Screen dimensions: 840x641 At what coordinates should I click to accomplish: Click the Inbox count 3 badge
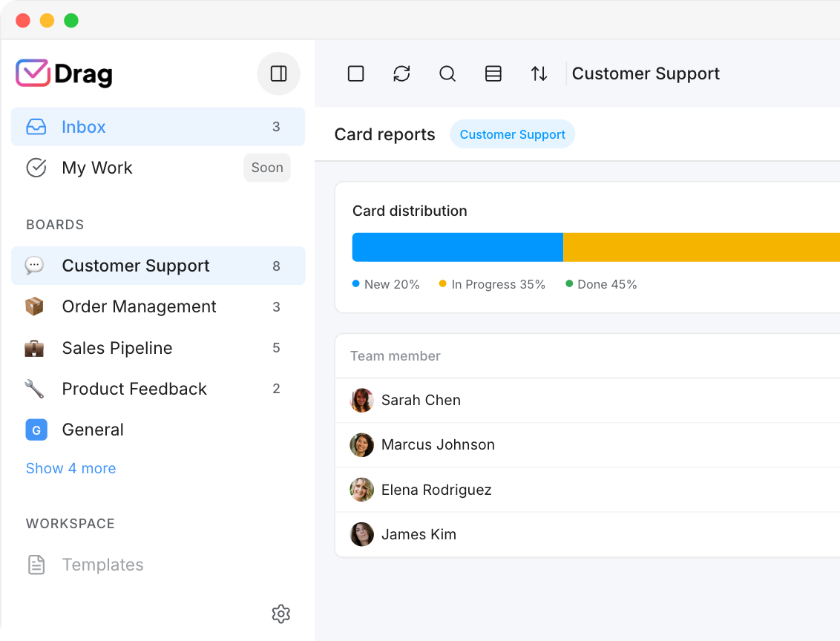277,127
